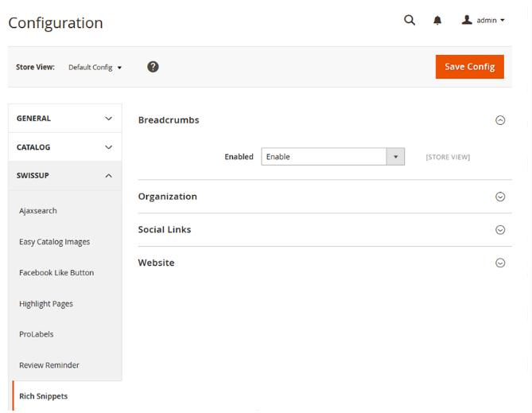Expand the CATALOG configuration tab

click(65, 147)
